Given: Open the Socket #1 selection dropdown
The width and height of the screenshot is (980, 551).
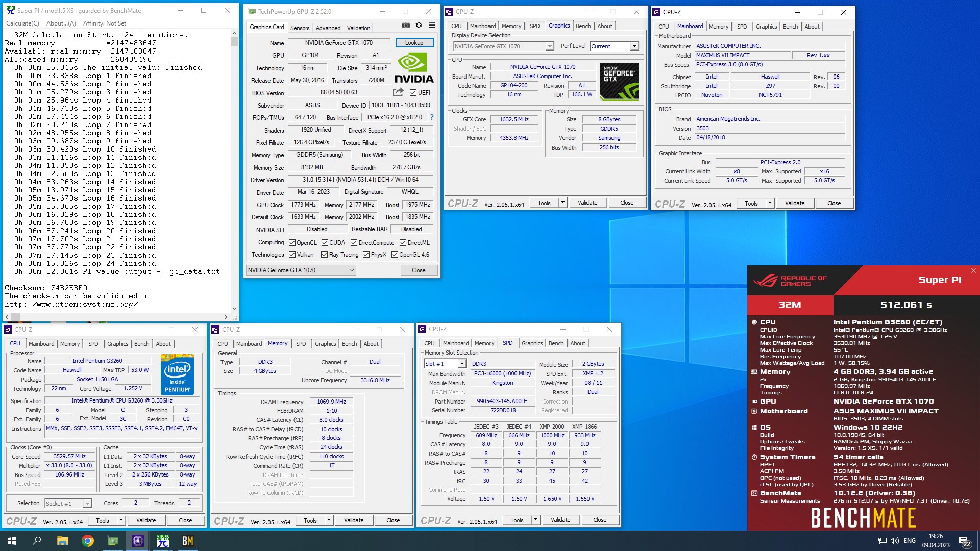Looking at the screenshot, I should [68, 504].
